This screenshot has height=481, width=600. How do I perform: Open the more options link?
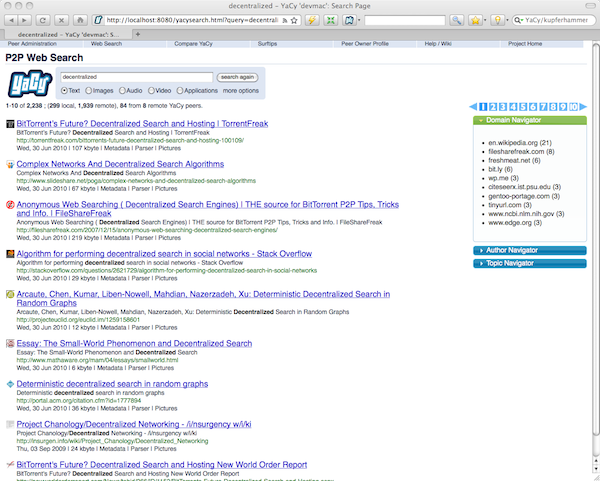(x=241, y=91)
